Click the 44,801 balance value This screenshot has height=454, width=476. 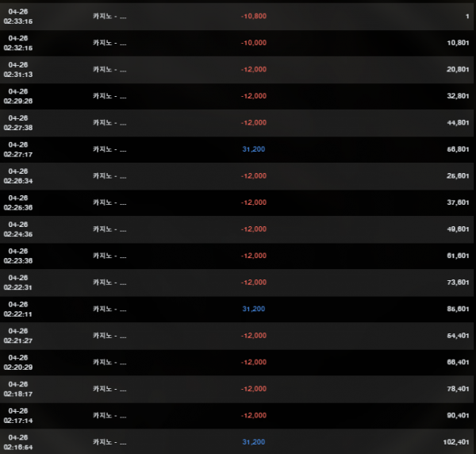point(459,123)
